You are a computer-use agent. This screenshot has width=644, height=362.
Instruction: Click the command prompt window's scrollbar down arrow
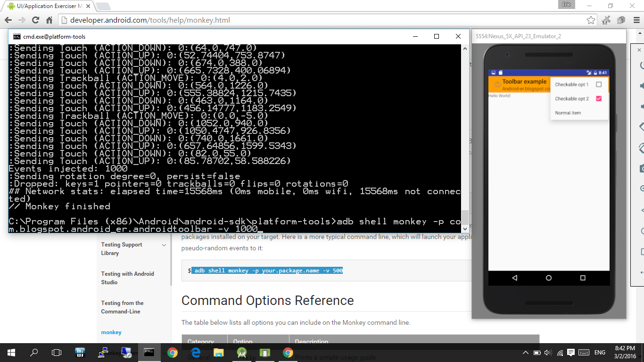click(465, 228)
